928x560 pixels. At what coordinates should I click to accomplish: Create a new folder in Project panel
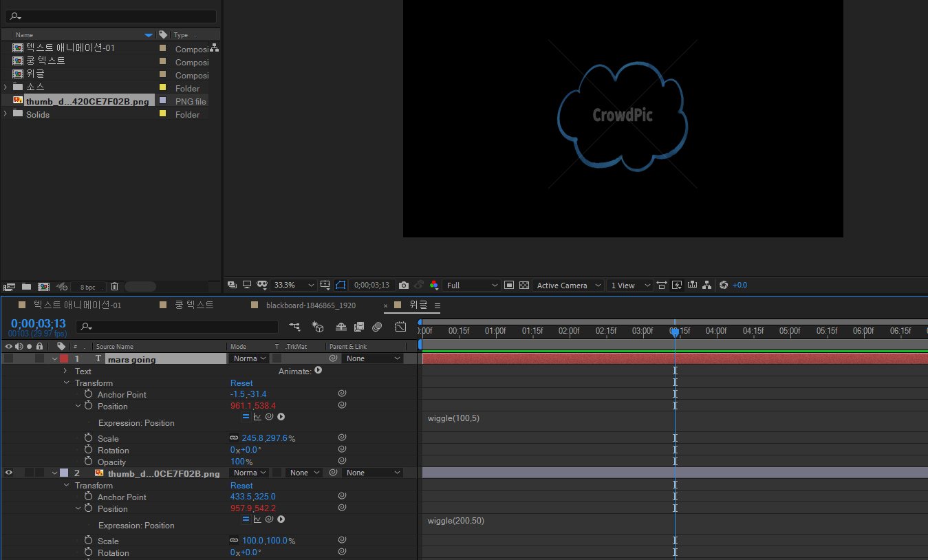tap(26, 286)
